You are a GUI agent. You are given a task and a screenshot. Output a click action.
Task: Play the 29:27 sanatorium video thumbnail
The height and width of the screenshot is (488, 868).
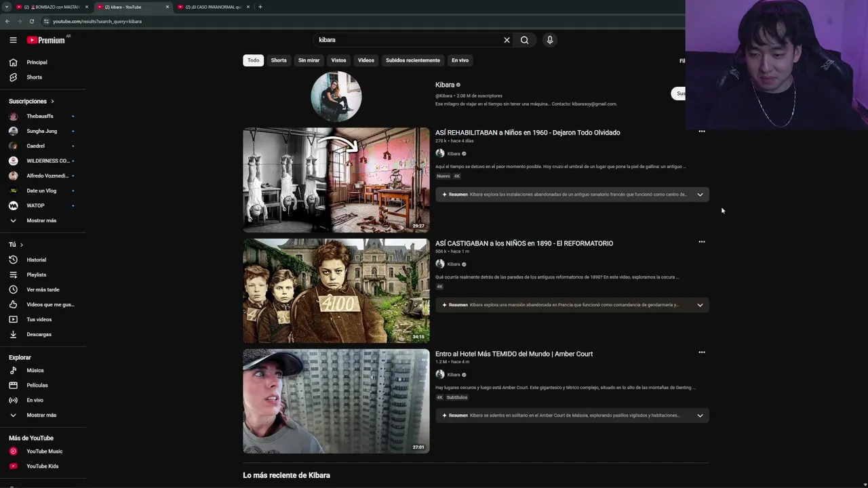336,180
